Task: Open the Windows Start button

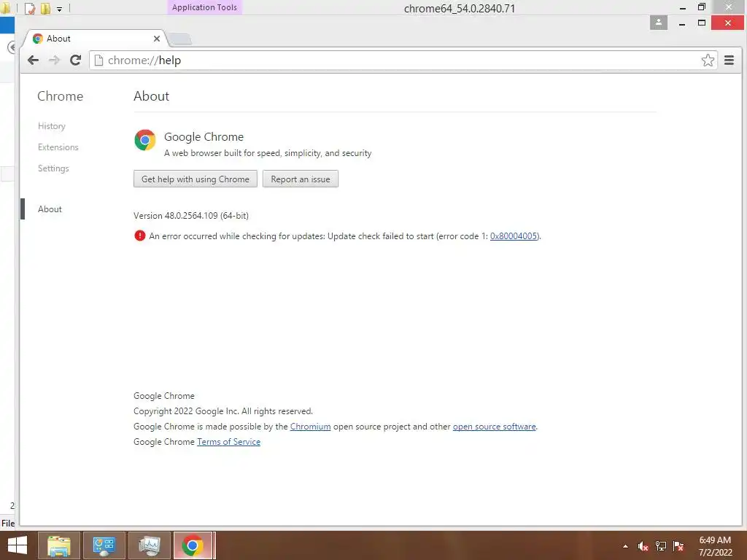Action: pos(18,545)
